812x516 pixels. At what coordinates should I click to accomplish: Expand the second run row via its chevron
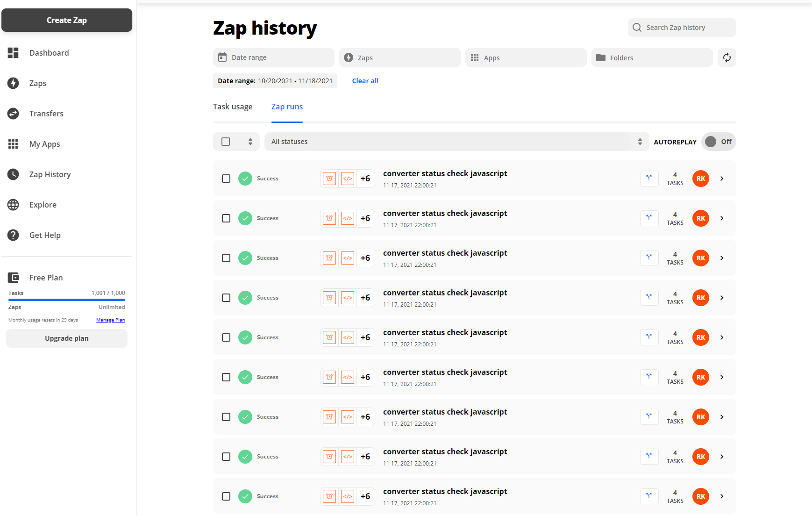click(722, 218)
